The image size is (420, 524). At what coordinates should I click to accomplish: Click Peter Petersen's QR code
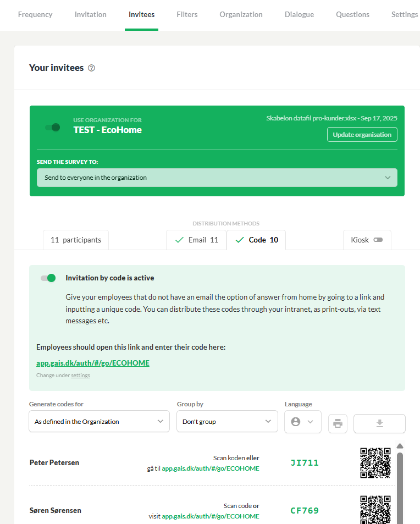click(375, 463)
